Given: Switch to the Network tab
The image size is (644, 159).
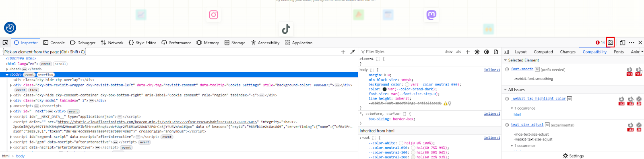Looking at the screenshot, I should pyautogui.click(x=112, y=43).
